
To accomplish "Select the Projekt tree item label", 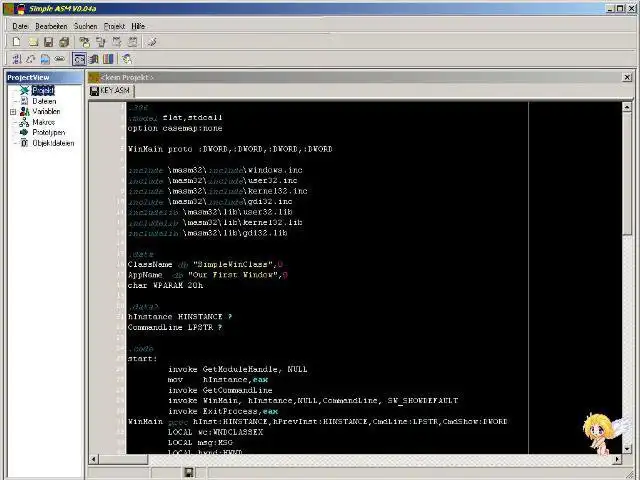I will (x=43, y=90).
